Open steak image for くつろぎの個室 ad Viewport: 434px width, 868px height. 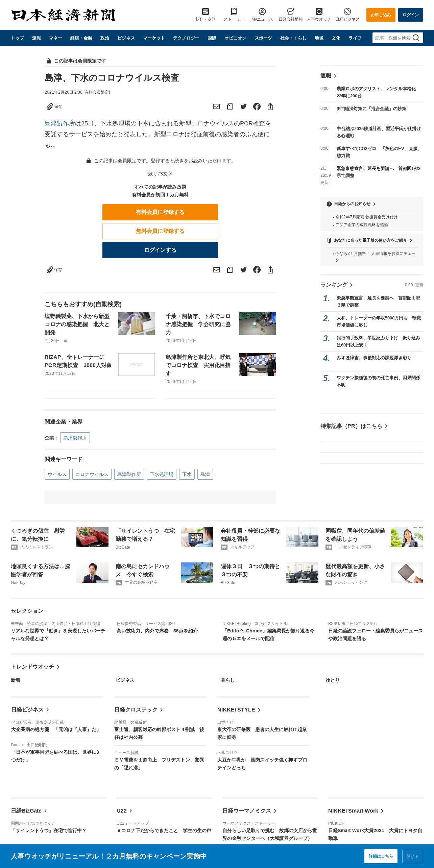pos(92,537)
